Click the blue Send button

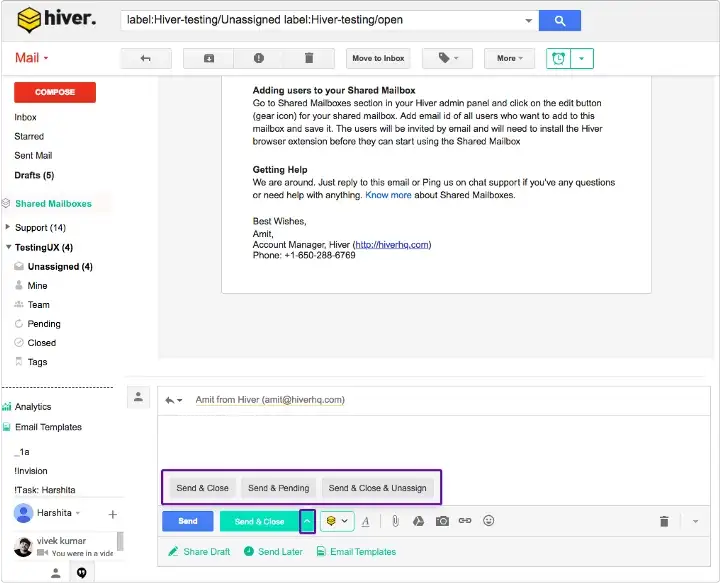[188, 521]
